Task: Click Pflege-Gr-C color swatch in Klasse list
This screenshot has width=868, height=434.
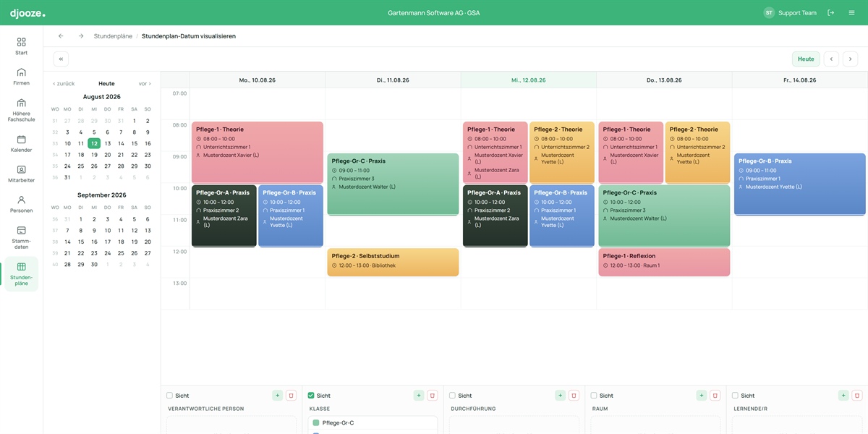Action: pos(315,423)
